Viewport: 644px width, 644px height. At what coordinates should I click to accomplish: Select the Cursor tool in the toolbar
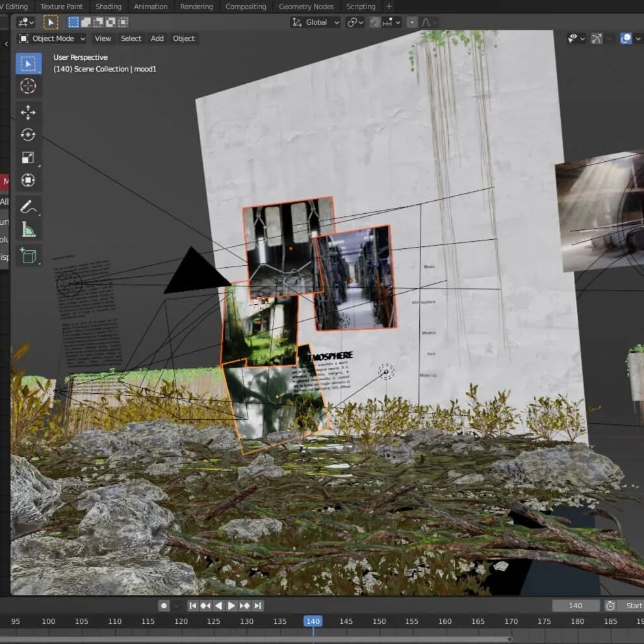pos(28,86)
